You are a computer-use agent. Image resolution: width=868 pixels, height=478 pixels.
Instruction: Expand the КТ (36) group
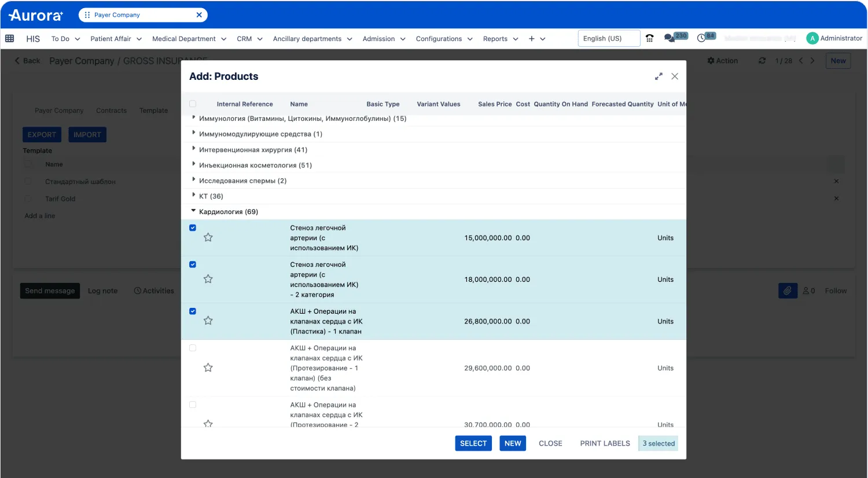tap(211, 196)
